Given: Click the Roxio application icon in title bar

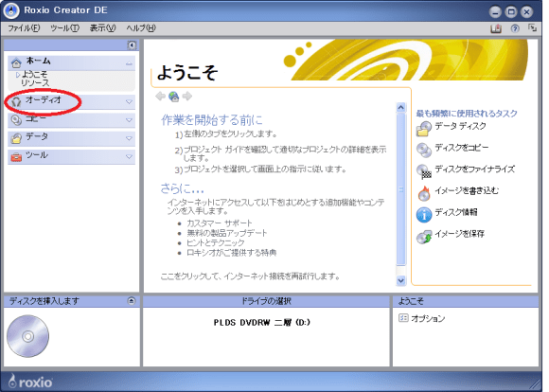Looking at the screenshot, I should point(11,10).
